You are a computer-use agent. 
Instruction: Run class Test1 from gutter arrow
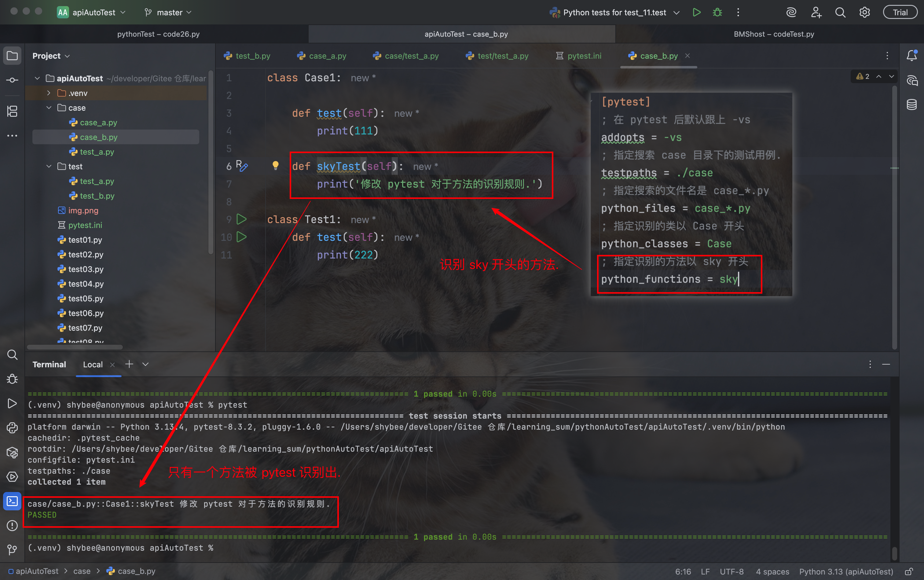(x=241, y=219)
